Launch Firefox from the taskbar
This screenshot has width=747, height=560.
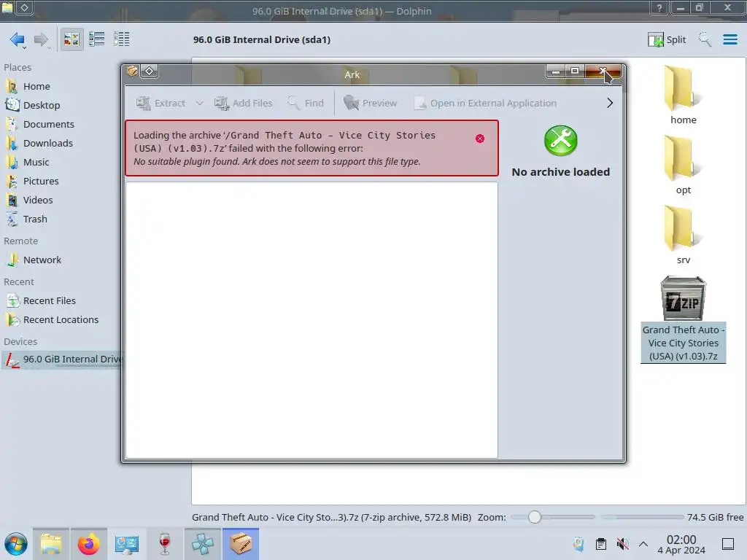click(88, 544)
